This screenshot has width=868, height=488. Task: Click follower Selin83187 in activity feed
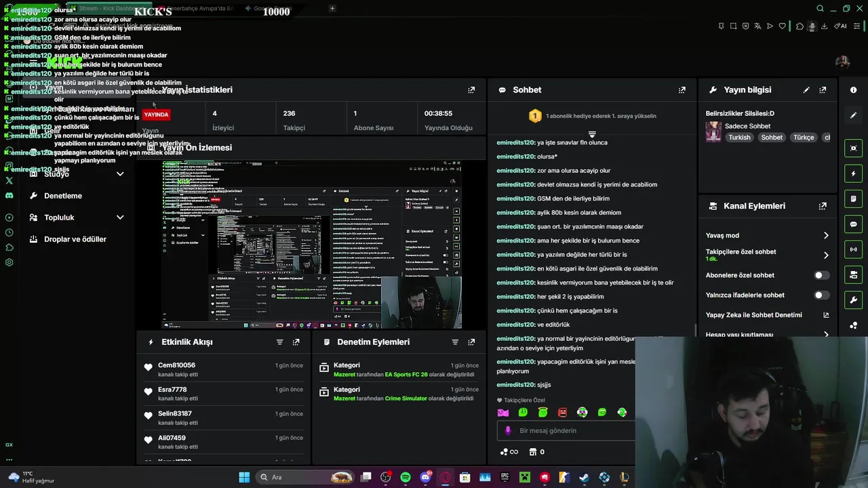(x=175, y=413)
